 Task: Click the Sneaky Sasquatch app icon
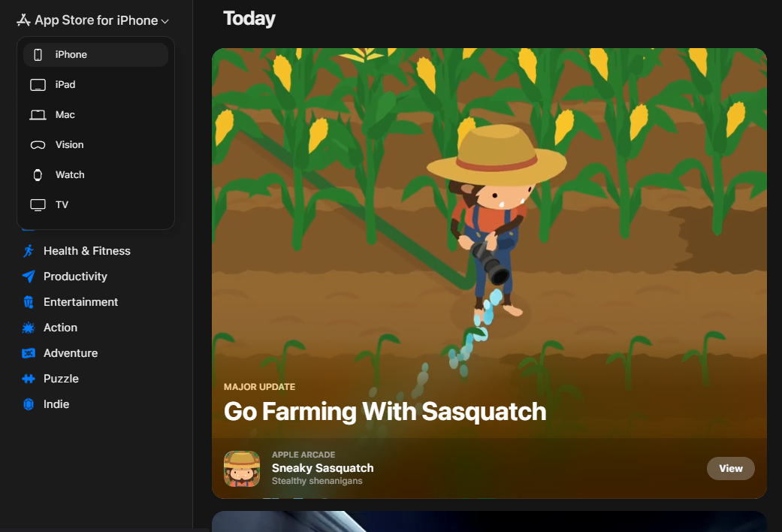(x=242, y=469)
